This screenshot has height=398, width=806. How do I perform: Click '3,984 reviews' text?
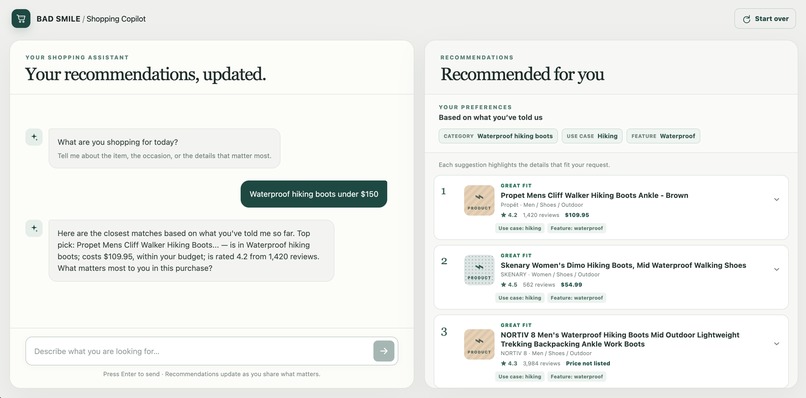click(541, 363)
